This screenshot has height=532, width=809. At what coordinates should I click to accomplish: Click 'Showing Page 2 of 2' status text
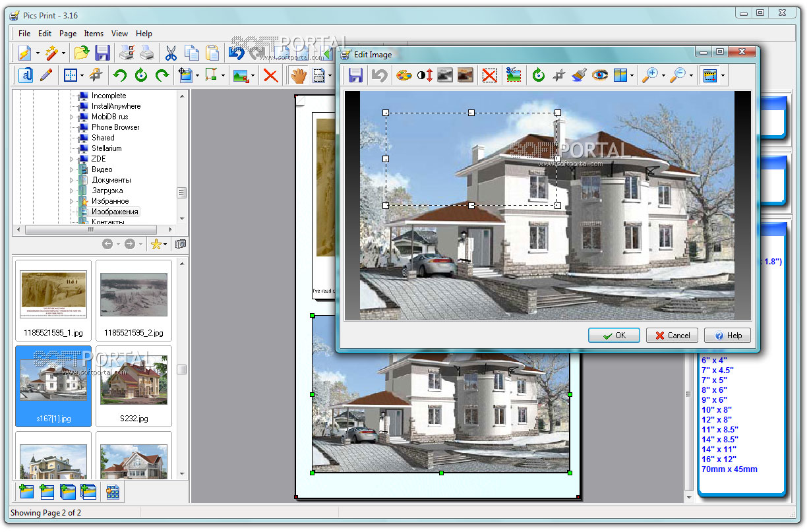[45, 513]
